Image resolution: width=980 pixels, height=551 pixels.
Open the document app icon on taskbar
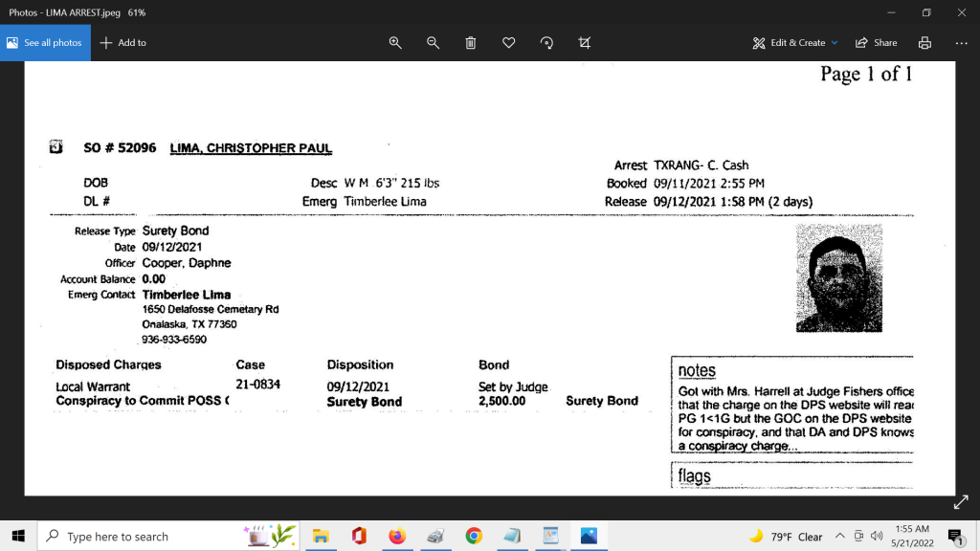(550, 536)
